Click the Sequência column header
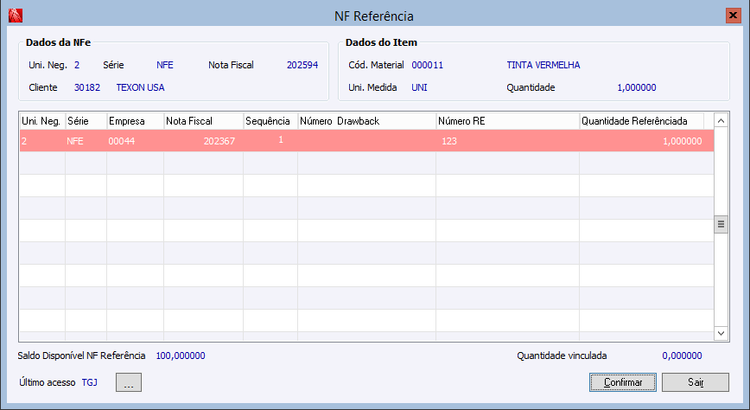Viewport: 750px width, 410px height. (271, 121)
